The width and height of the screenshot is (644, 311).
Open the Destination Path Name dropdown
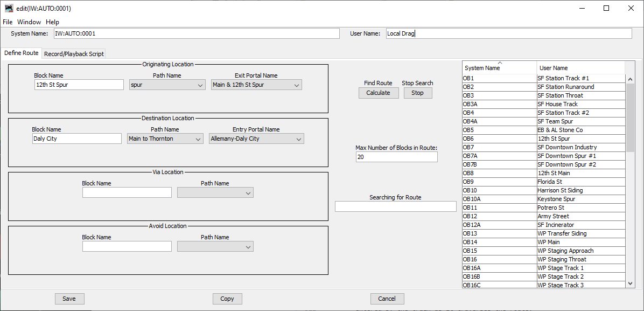[165, 139]
